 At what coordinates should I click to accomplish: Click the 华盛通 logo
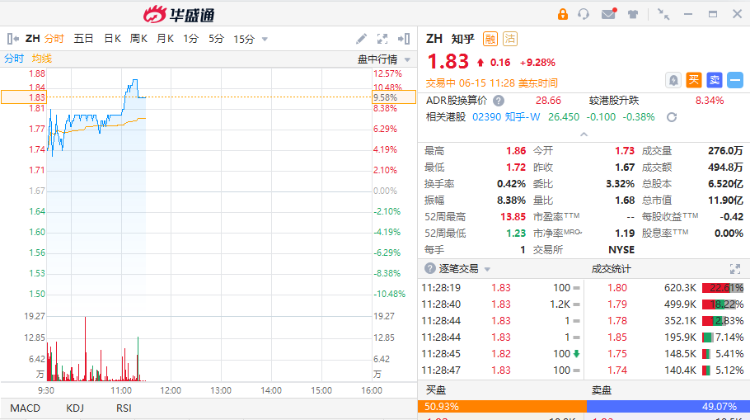(x=179, y=14)
